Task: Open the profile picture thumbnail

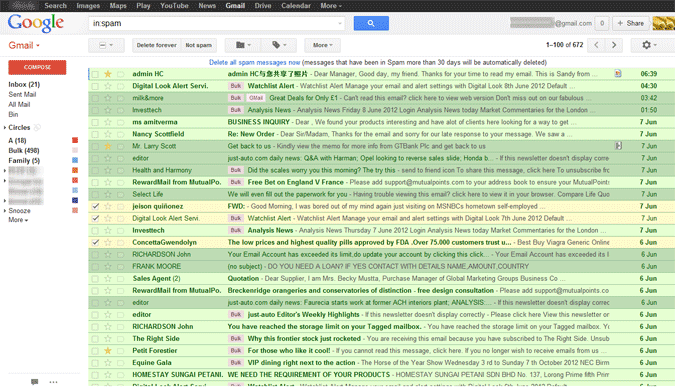Action: pos(663,23)
